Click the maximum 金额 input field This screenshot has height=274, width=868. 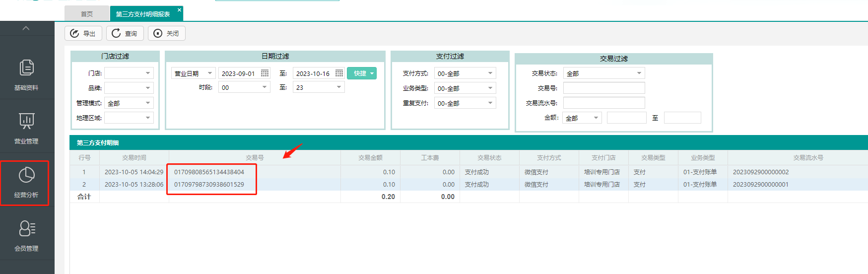pyautogui.click(x=682, y=118)
